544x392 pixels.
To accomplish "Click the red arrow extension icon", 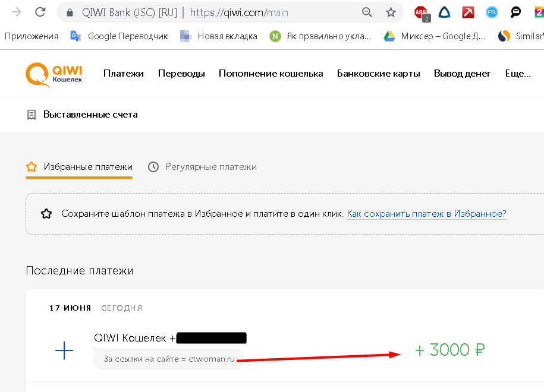I will pyautogui.click(x=468, y=12).
